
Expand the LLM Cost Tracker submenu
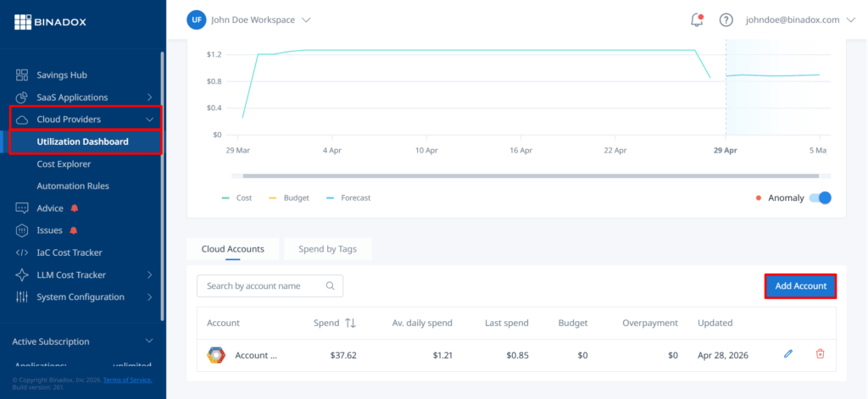[149, 274]
